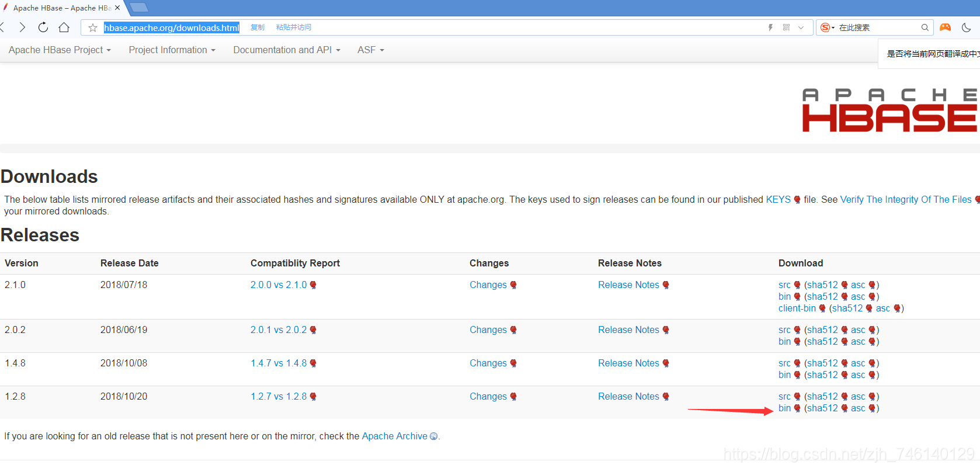Open client-bin sha512 link for 2.1.0
This screenshot has width=980, height=468.
(847, 308)
